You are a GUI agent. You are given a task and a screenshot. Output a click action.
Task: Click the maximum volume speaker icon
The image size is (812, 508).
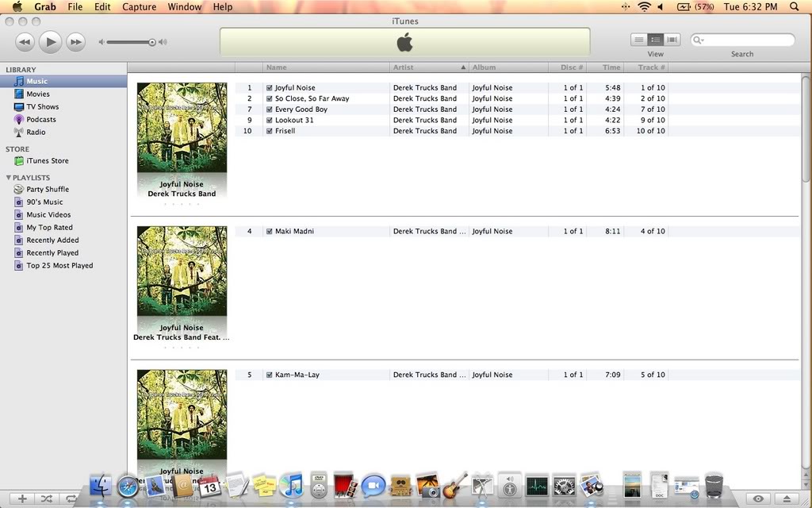point(163,42)
